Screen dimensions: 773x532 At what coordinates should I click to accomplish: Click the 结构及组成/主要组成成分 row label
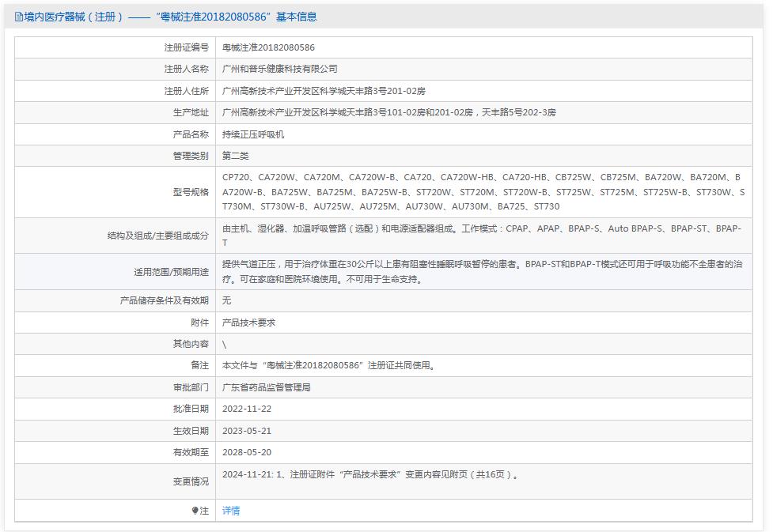pyautogui.click(x=156, y=235)
